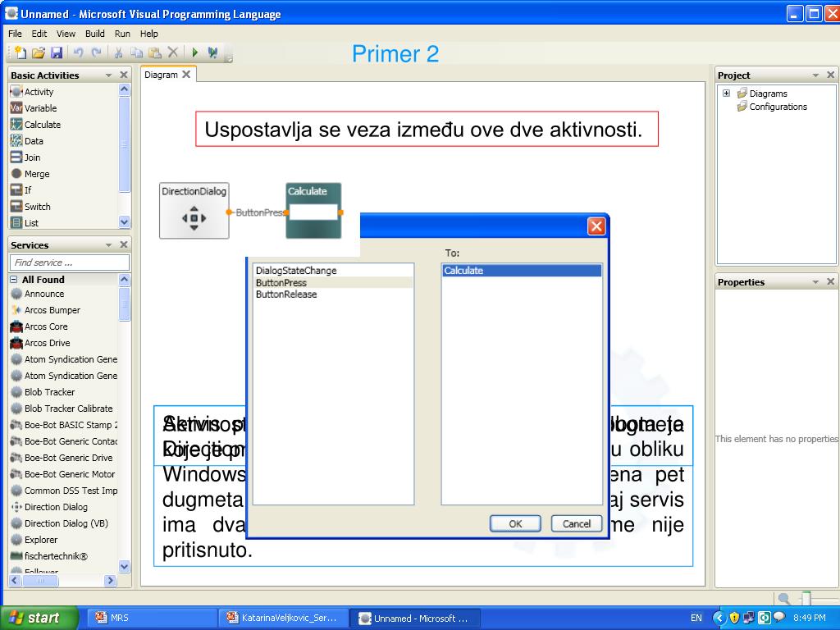Open the File menu
This screenshot has height=630, width=840.
tap(15, 33)
